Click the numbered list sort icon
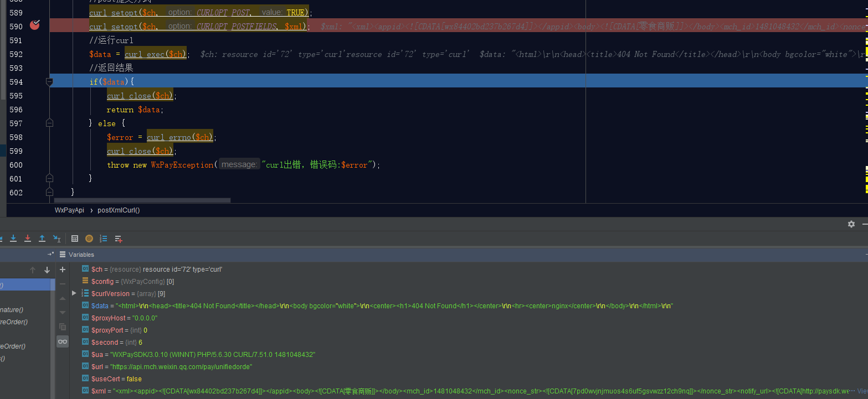Screen dimensions: 868x399 pos(104,239)
